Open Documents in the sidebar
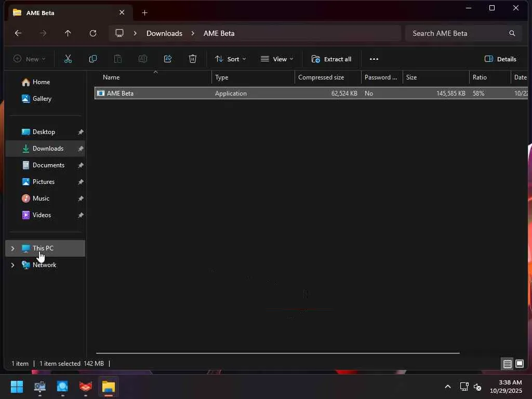The width and height of the screenshot is (532, 399). pos(45,165)
